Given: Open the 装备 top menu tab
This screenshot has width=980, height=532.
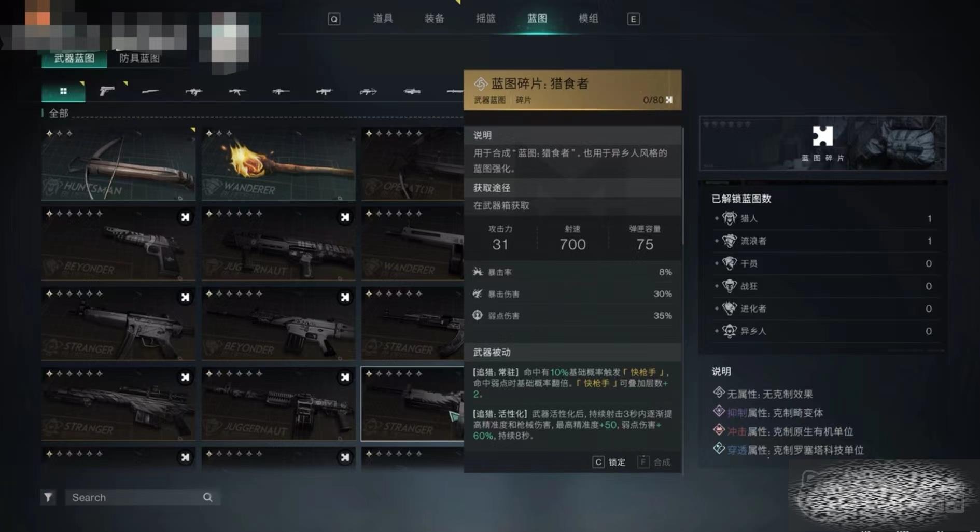Looking at the screenshot, I should [x=434, y=19].
